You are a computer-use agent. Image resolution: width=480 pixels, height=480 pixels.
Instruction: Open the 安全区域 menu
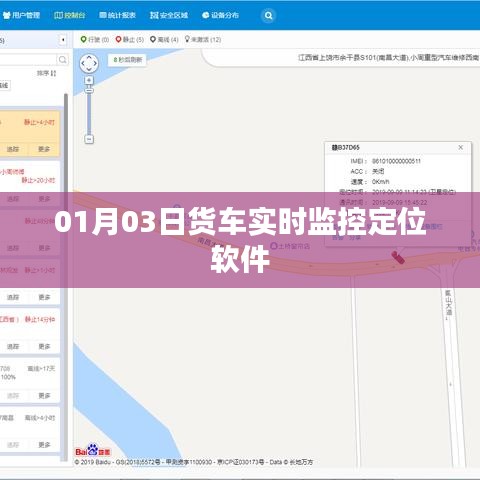coord(169,15)
